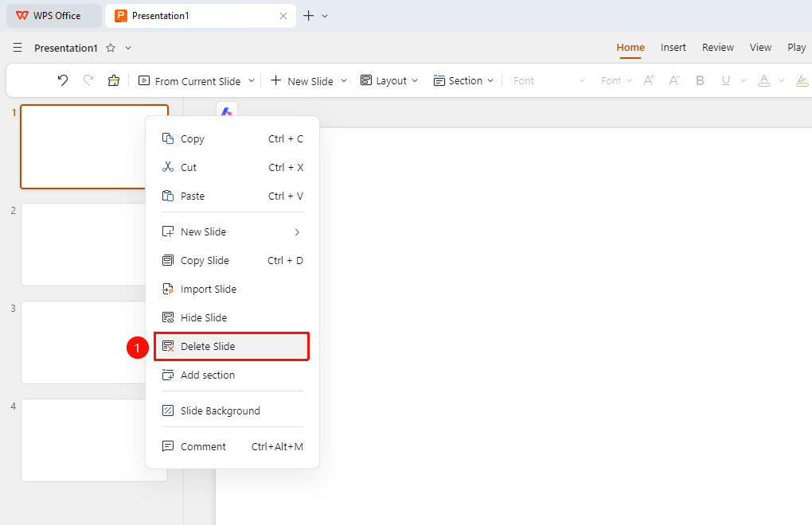Apply the font color
Image resolution: width=812 pixels, height=525 pixels.
click(x=764, y=80)
